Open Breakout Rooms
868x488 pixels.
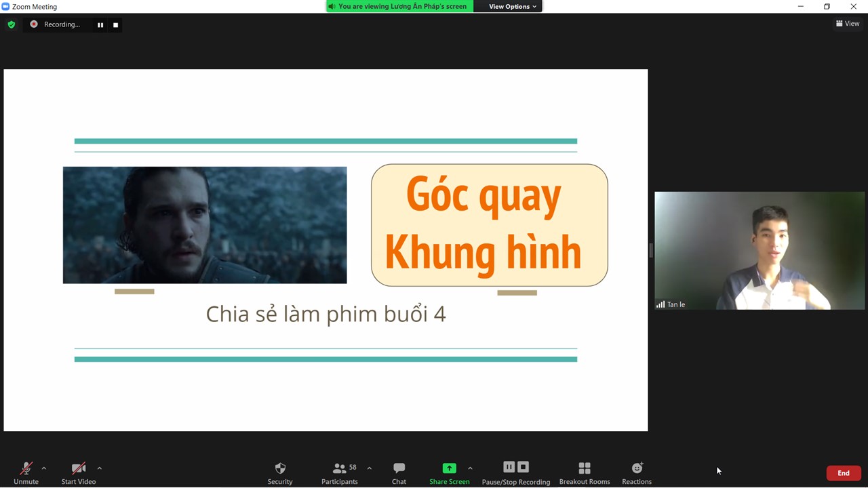tap(585, 472)
